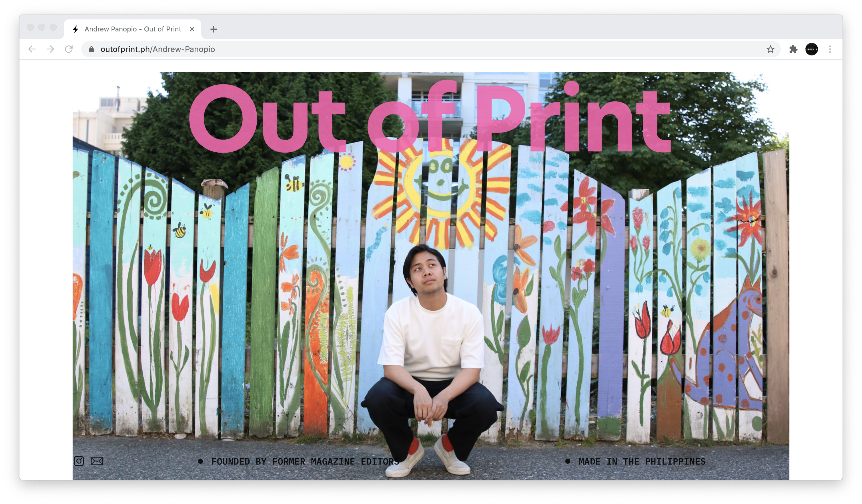Open the Chrome profile avatar
This screenshot has width=862, height=504.
pos(811,49)
